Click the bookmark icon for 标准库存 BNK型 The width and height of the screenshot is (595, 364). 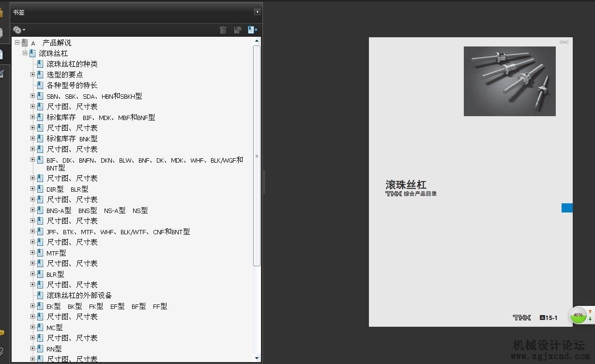coord(40,138)
